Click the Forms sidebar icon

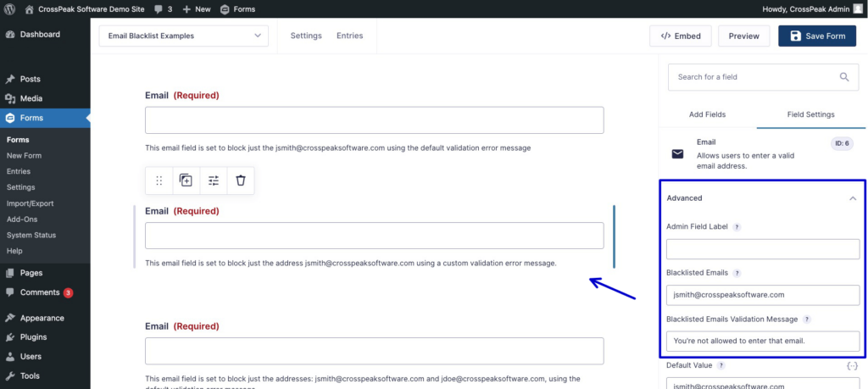(10, 118)
